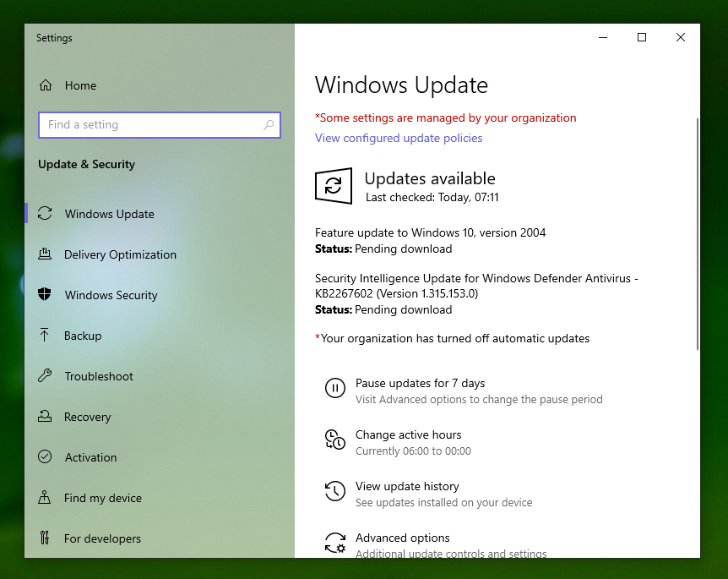Click 'Feature update to Windows 10, version 2004'
The width and height of the screenshot is (728, 579).
[x=430, y=232]
